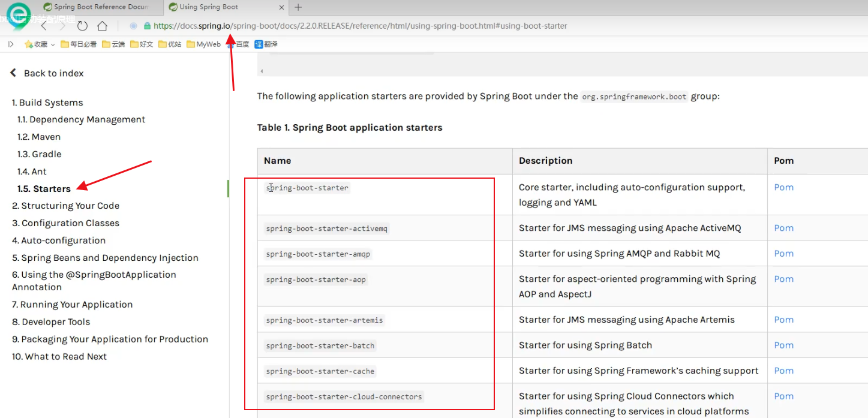The height and width of the screenshot is (418, 868).
Task: Click the address bar URL field
Action: [360, 26]
